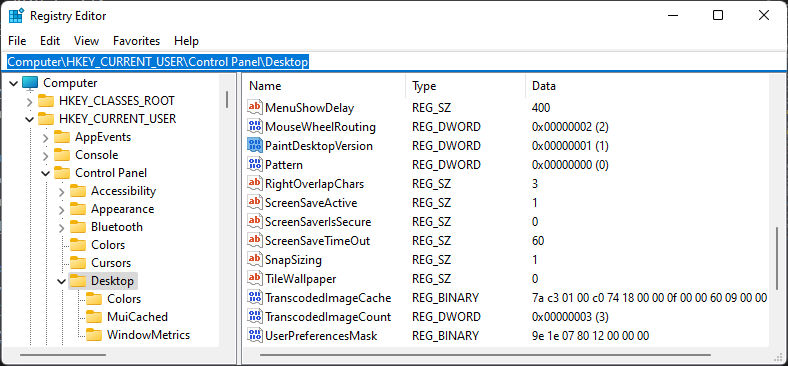Click the SnapSizing string icon
This screenshot has height=366, width=788.
[x=255, y=259]
